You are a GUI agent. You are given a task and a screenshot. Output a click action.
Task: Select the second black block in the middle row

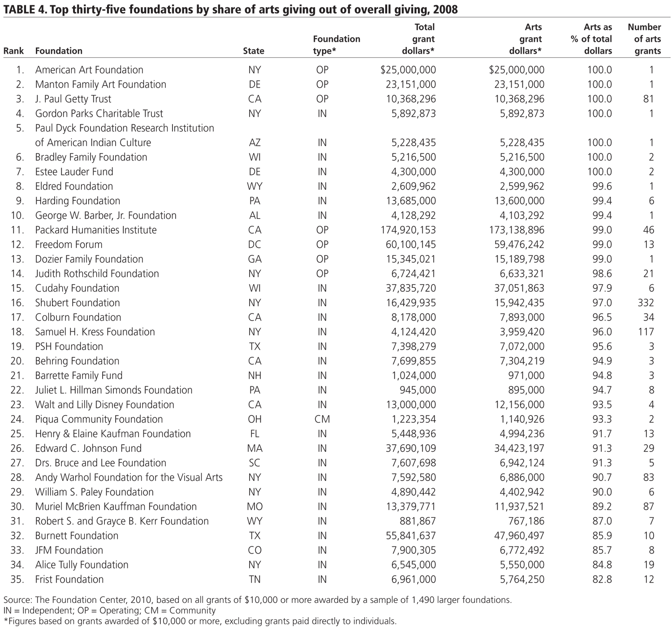(x=247, y=247)
